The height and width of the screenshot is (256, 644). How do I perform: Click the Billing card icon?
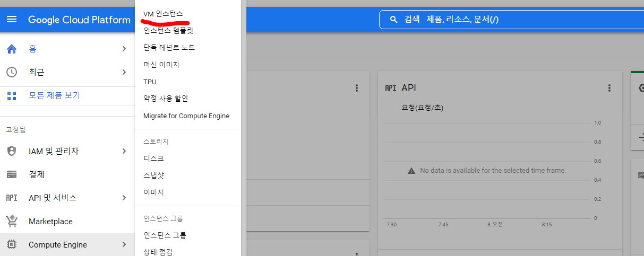[12, 174]
